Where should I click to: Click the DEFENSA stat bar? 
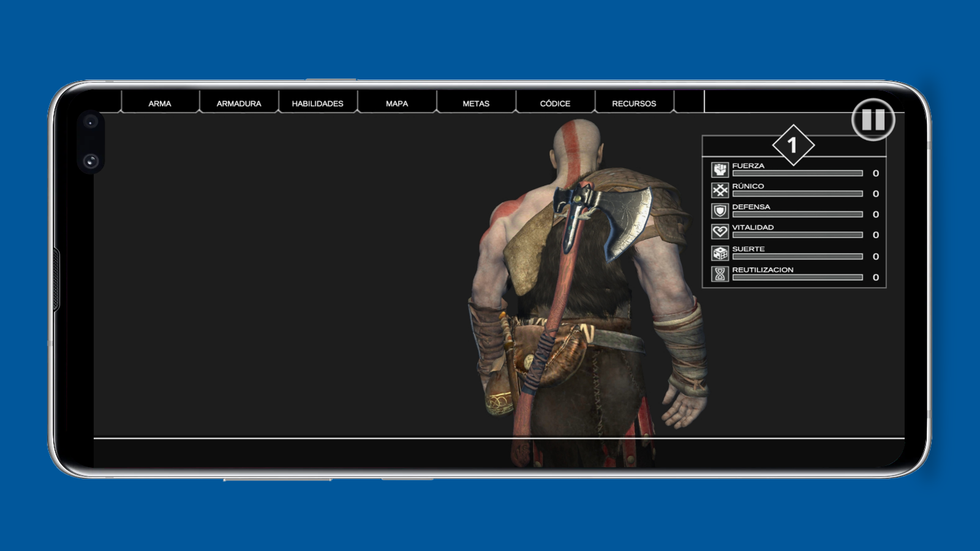coord(797,214)
